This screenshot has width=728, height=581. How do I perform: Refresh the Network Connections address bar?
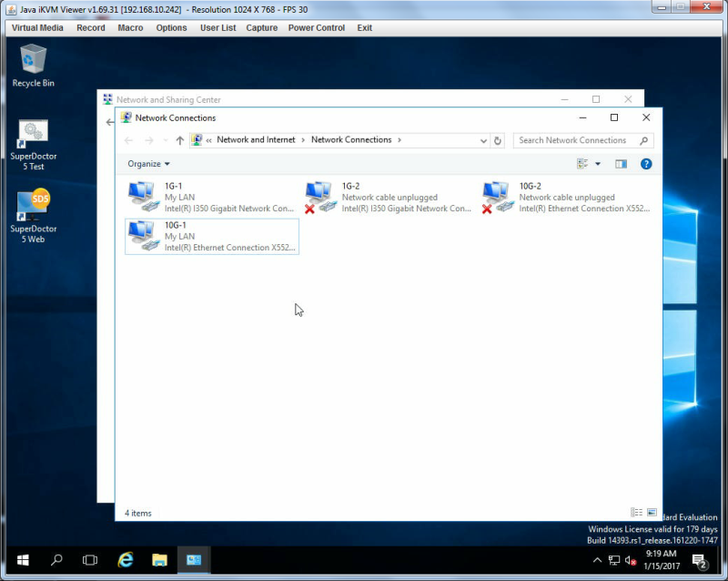498,140
